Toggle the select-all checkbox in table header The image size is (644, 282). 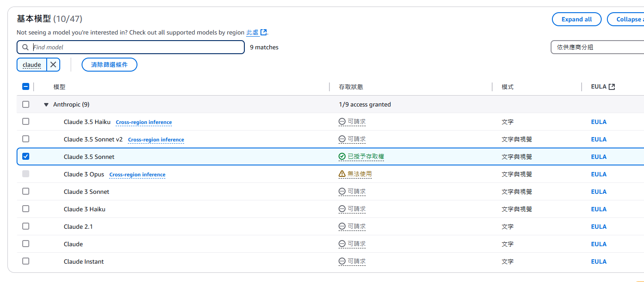pyautogui.click(x=26, y=87)
